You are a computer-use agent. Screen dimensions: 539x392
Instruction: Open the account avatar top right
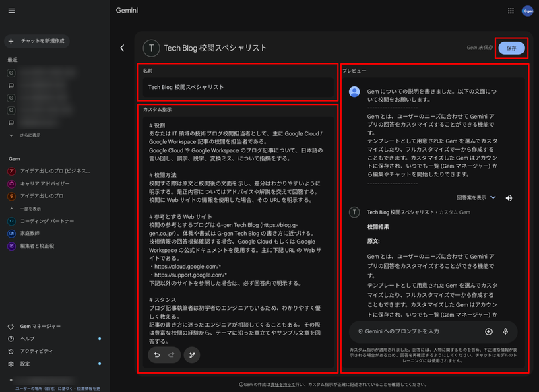click(x=528, y=11)
